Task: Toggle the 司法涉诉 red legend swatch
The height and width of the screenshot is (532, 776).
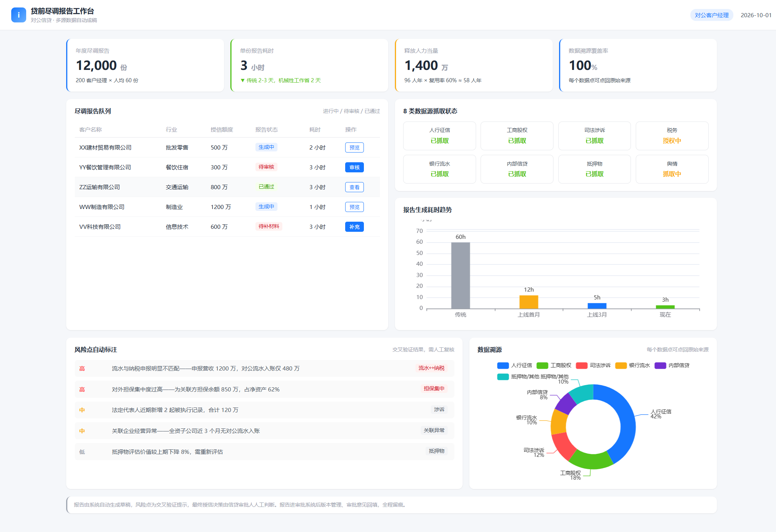Action: [582, 366]
